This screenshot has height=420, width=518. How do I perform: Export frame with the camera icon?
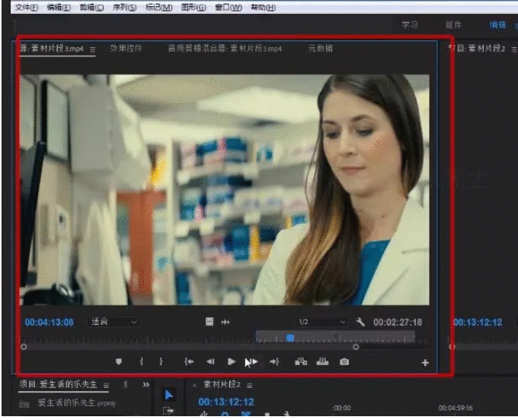[344, 362]
